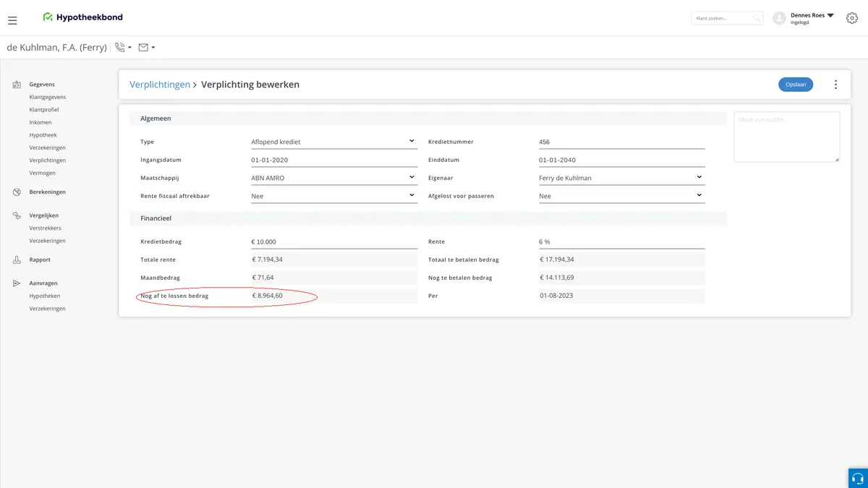Open the Afgelost voor passeren dropdown

coord(621,196)
